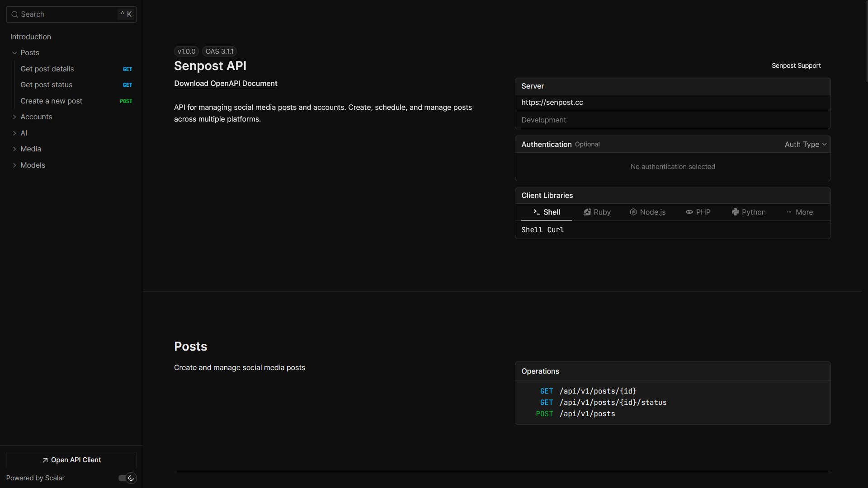Select the Ruby client library tab
Screen dimensions: 868x488
coord(597,212)
